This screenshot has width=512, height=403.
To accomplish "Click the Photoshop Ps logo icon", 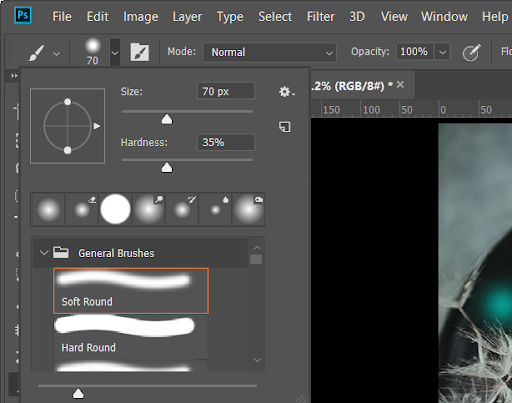I will 23,15.
